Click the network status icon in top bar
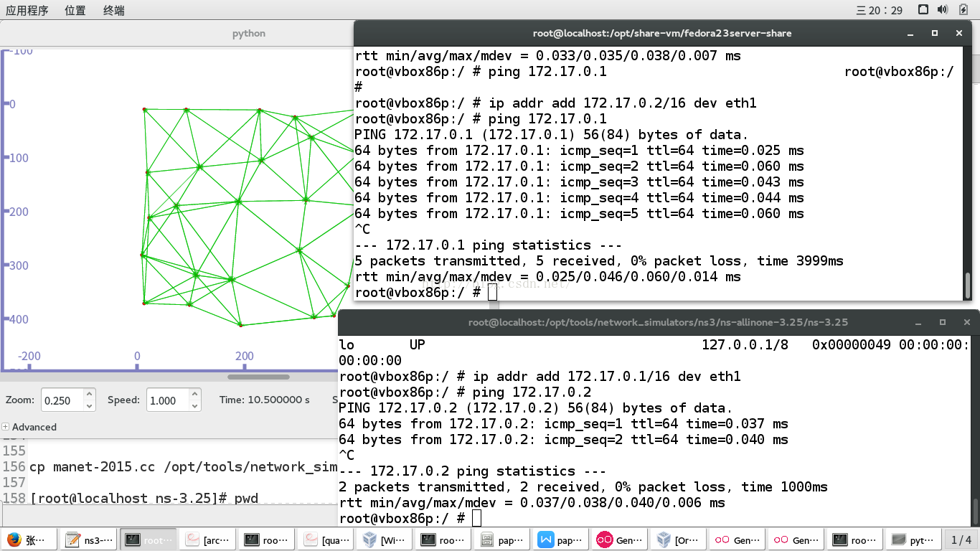 (923, 9)
